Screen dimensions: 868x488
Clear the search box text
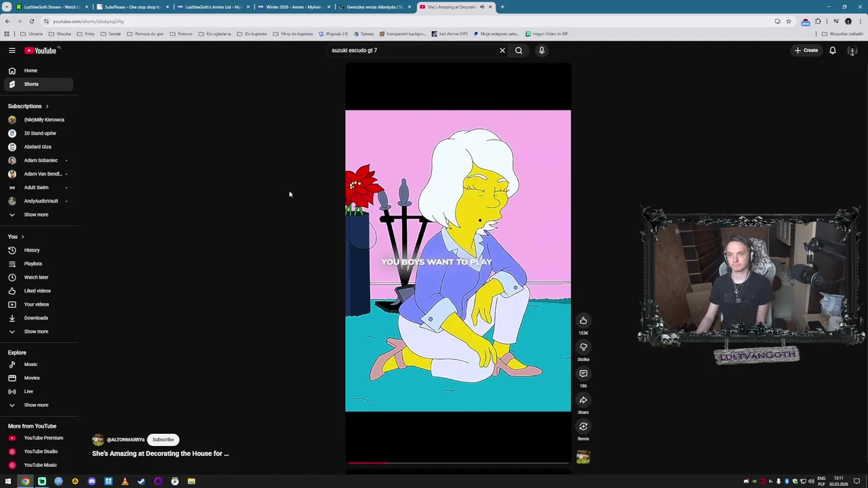point(502,50)
